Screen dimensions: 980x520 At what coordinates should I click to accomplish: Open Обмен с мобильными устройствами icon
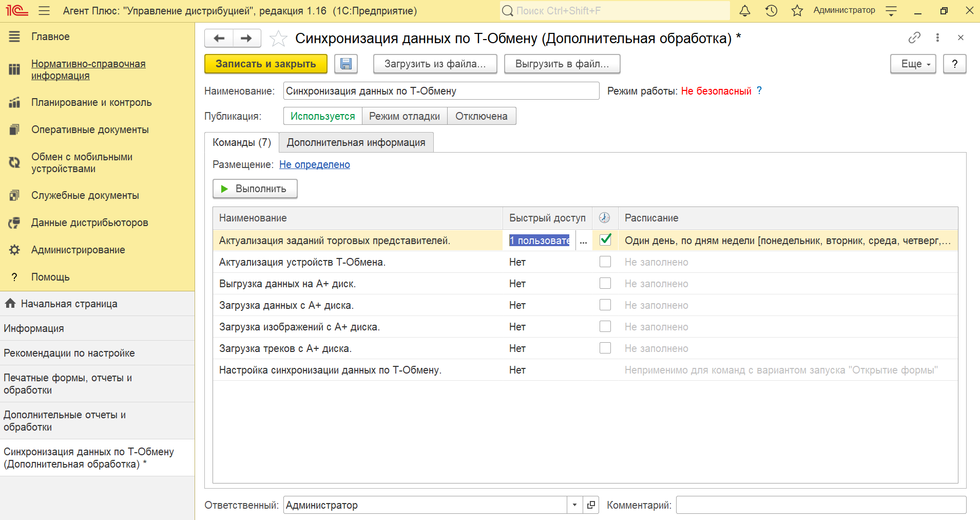[x=14, y=163]
